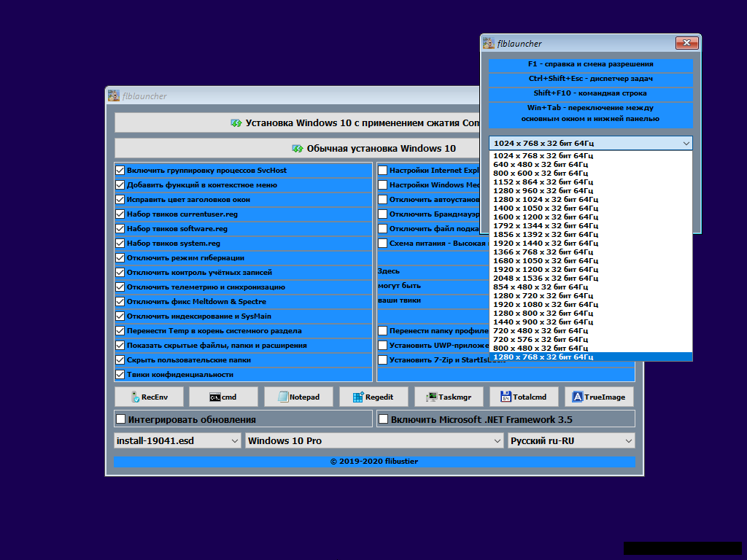This screenshot has height=560, width=747.
Task: Open Русский ru-RU language dropdown
Action: (x=572, y=441)
